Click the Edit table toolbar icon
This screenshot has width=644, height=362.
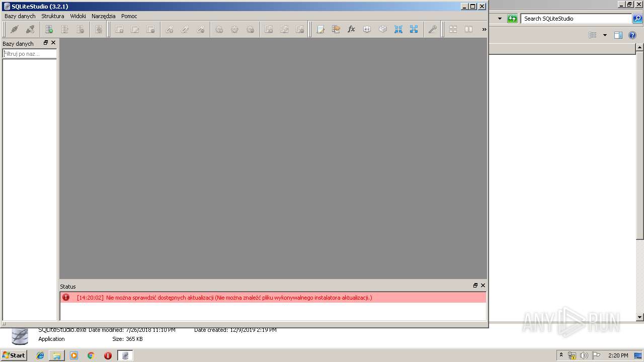coord(135,30)
